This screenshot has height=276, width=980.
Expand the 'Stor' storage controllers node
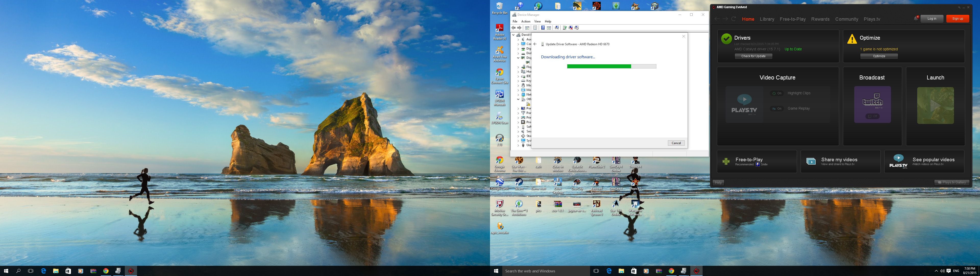518,136
